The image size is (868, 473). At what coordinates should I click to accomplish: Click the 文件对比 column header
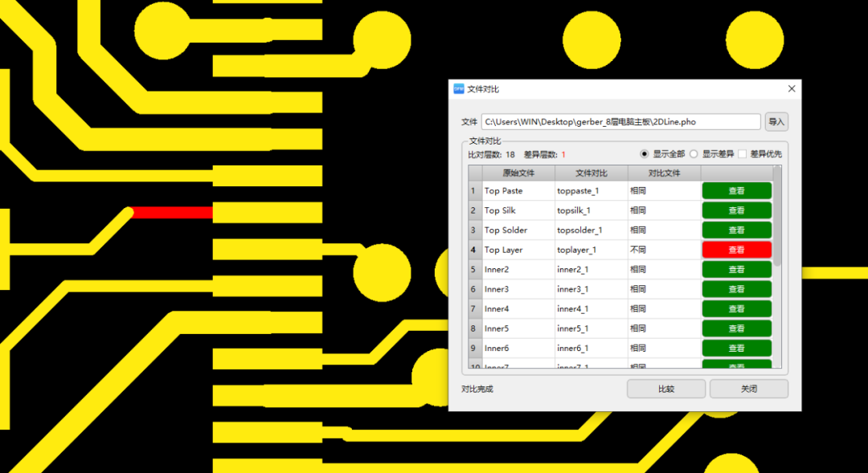[x=592, y=173]
